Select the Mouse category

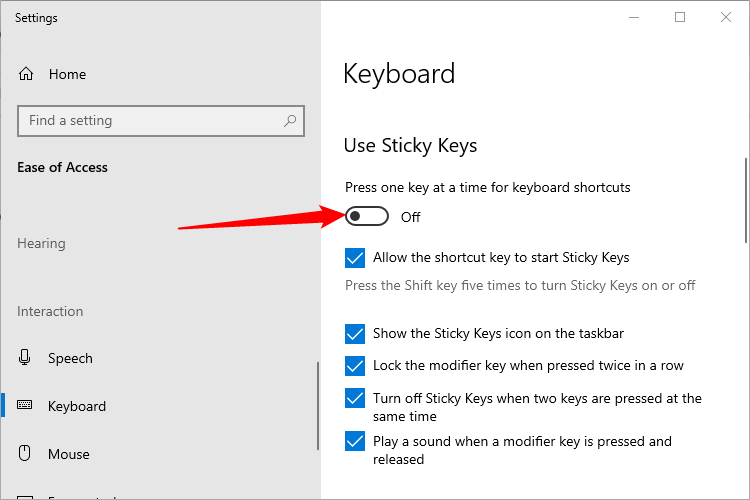[69, 454]
